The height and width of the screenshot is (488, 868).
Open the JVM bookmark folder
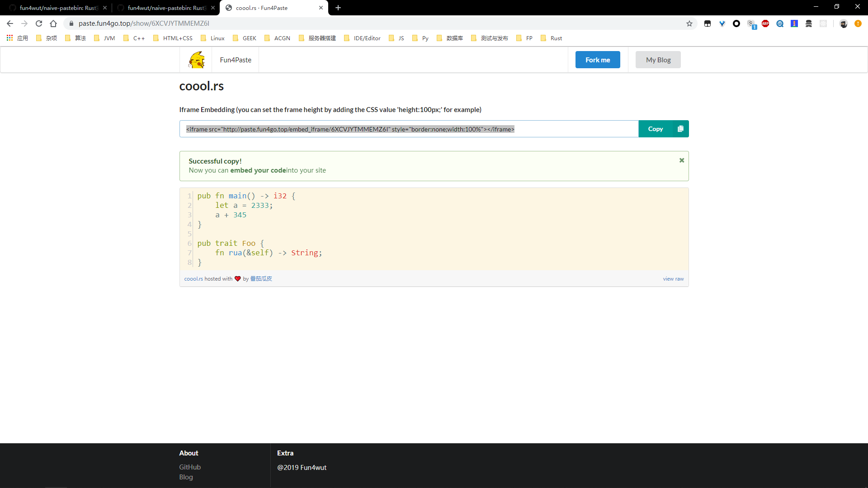pyautogui.click(x=104, y=38)
